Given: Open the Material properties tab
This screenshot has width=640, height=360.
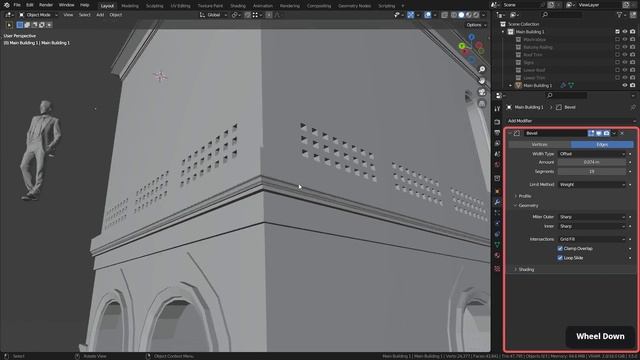Looking at the screenshot, I should pos(497,256).
